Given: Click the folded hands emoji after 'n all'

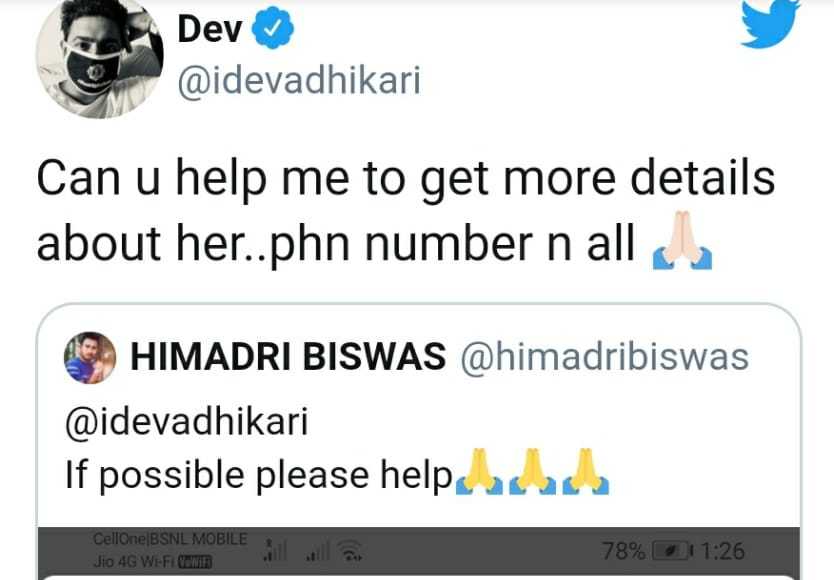Looking at the screenshot, I should 682,241.
